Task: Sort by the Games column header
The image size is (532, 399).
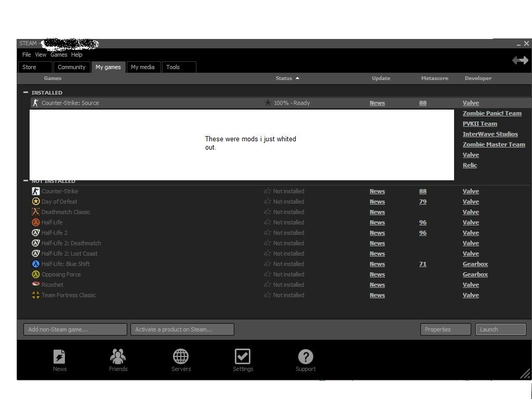Action: [52, 78]
